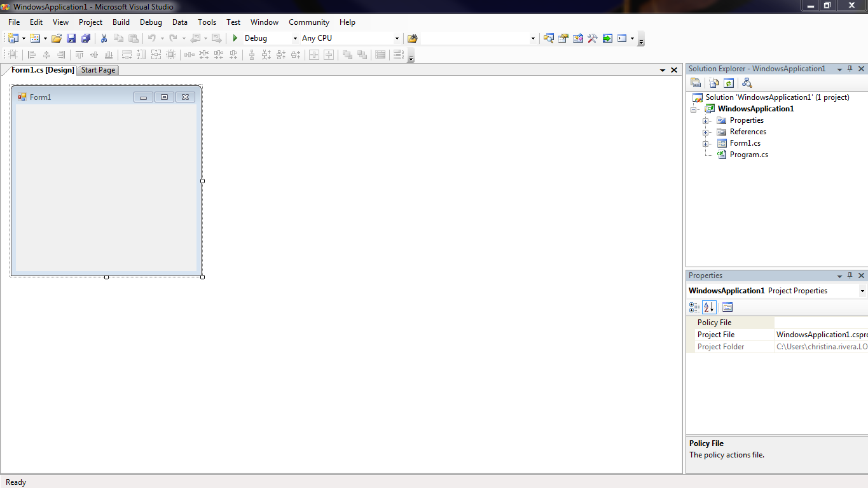Image resolution: width=868 pixels, height=488 pixels.
Task: Open the Any CPU solution platform dropdown
Action: tap(397, 38)
